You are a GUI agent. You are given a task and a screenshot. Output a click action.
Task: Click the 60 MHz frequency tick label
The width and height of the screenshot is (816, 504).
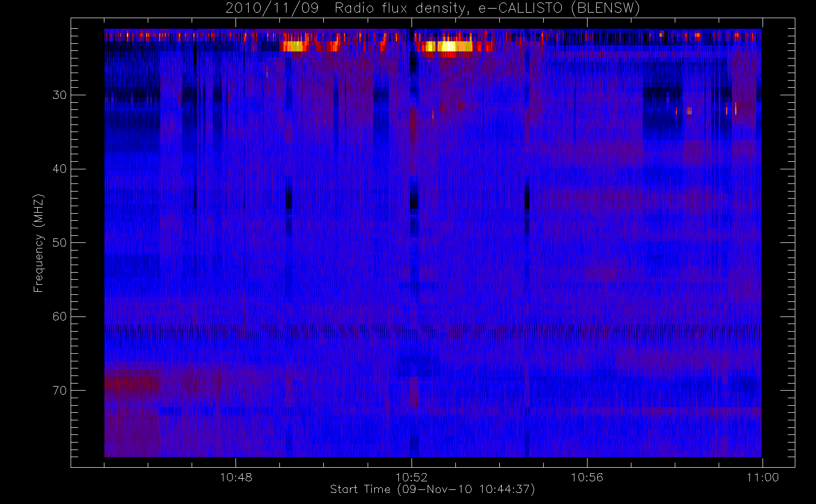(60, 317)
